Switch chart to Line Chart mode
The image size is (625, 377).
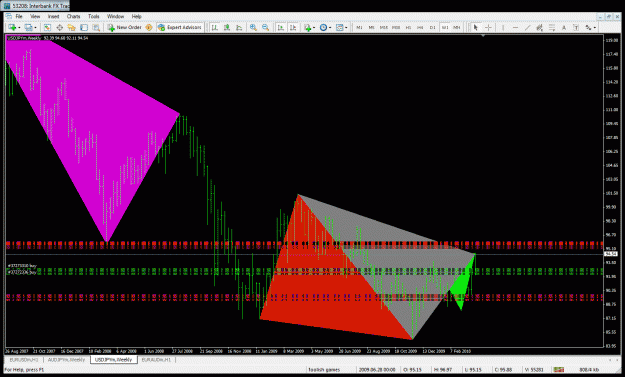[x=239, y=27]
